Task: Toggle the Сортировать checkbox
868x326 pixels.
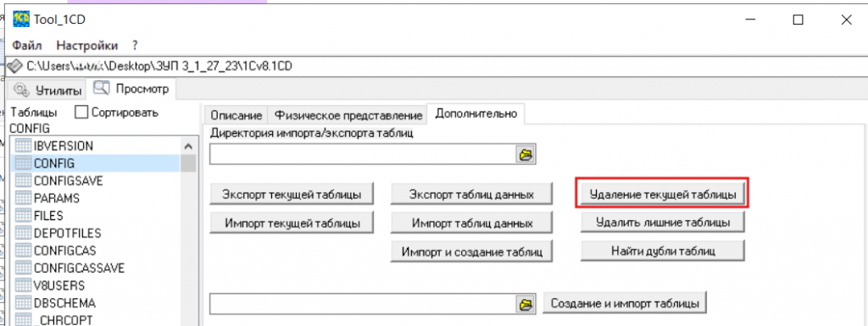Action: pyautogui.click(x=81, y=112)
